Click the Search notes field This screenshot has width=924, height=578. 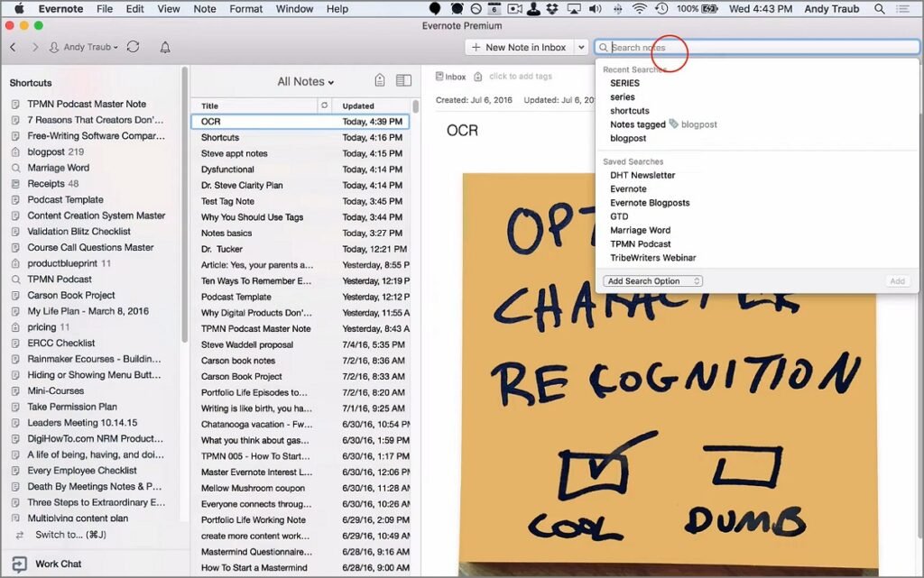click(757, 47)
